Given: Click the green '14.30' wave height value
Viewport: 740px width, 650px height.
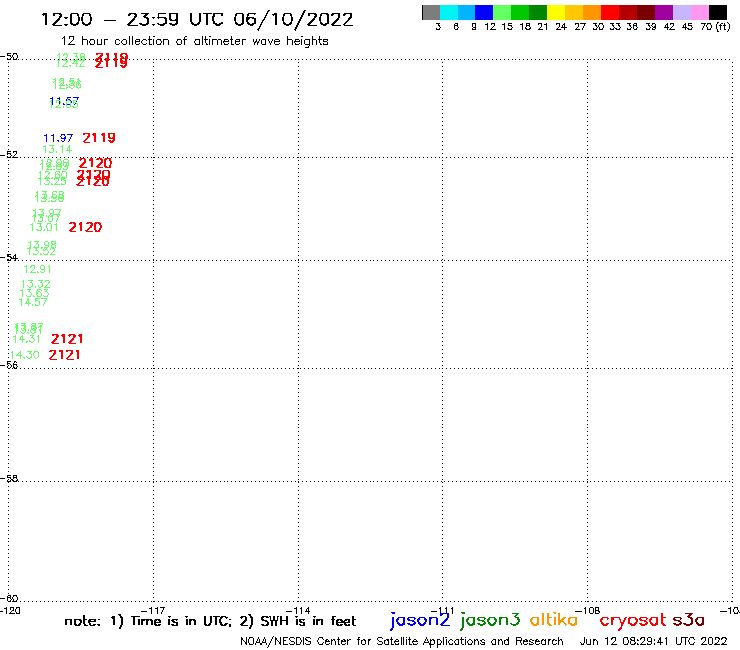Looking at the screenshot, I should [x=25, y=355].
